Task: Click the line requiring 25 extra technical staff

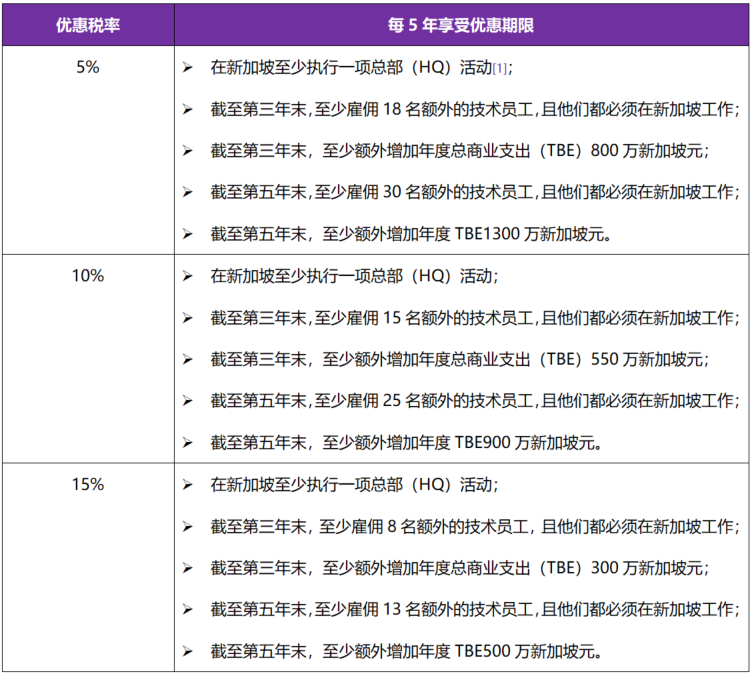Action: 475,400
